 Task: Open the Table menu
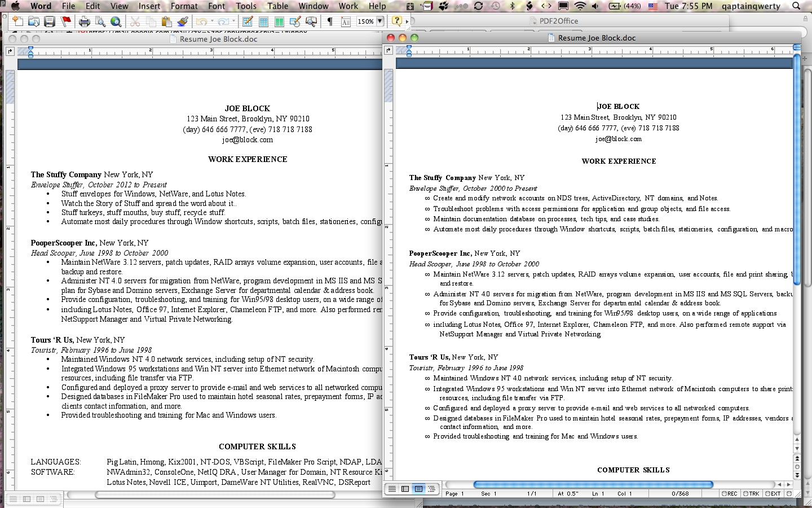[x=278, y=6]
